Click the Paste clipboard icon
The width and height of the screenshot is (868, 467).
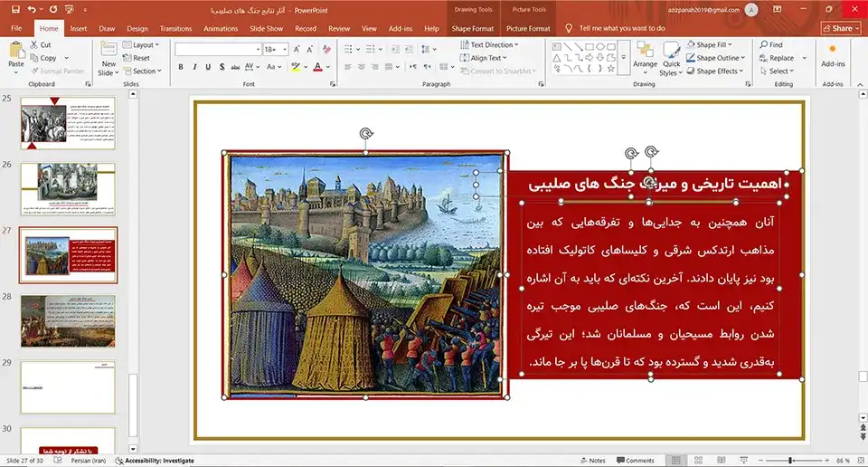click(16, 51)
